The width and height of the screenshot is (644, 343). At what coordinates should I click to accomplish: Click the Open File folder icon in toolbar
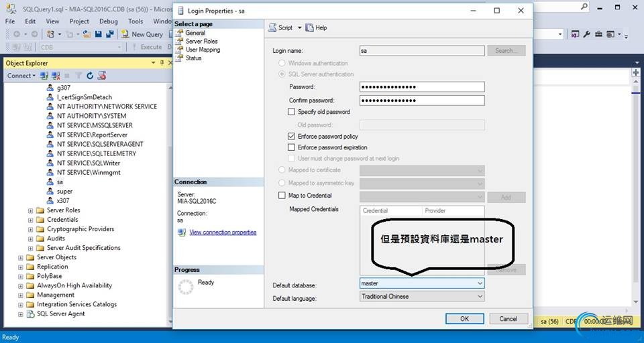(87, 34)
